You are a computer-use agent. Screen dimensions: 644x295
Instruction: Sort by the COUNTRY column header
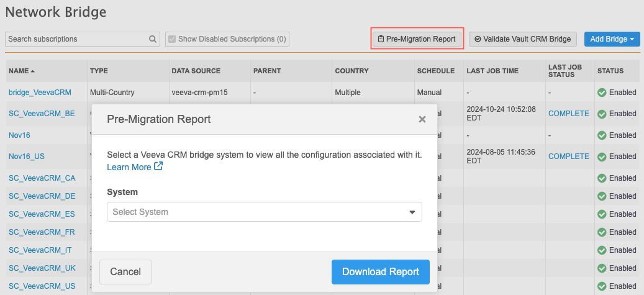click(x=351, y=71)
